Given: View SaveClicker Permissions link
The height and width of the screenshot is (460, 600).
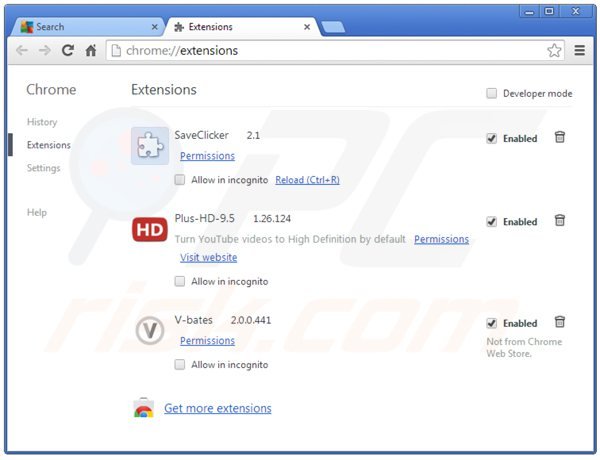Looking at the screenshot, I should 207,156.
